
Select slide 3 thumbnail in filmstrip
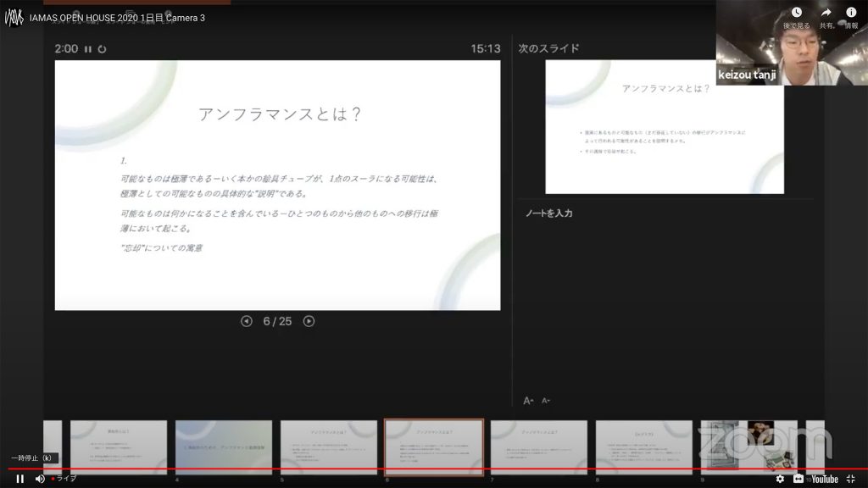point(119,447)
